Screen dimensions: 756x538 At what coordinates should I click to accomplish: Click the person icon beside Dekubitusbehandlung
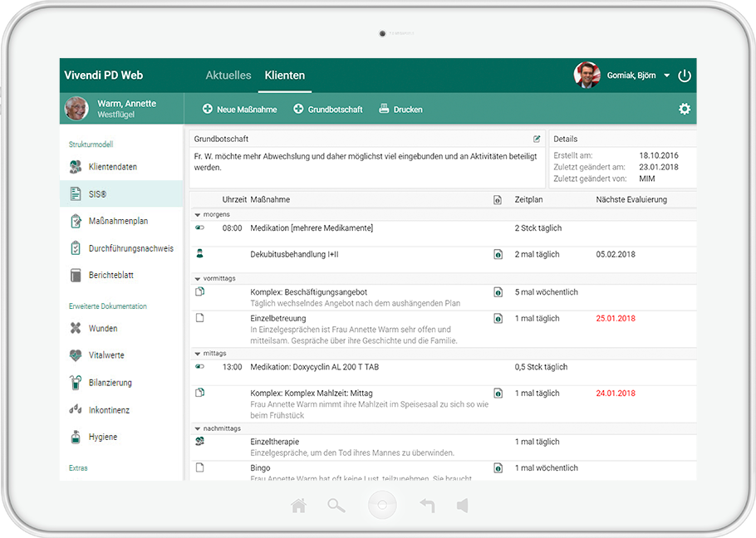pyautogui.click(x=199, y=253)
